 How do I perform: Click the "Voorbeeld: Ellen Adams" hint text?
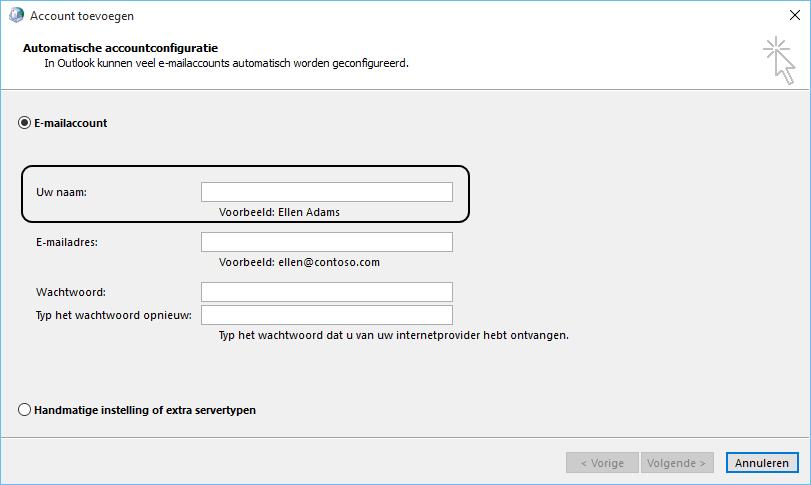[285, 212]
